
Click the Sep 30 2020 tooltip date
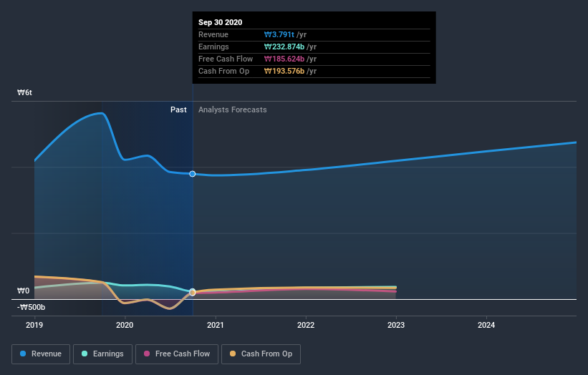[220, 22]
